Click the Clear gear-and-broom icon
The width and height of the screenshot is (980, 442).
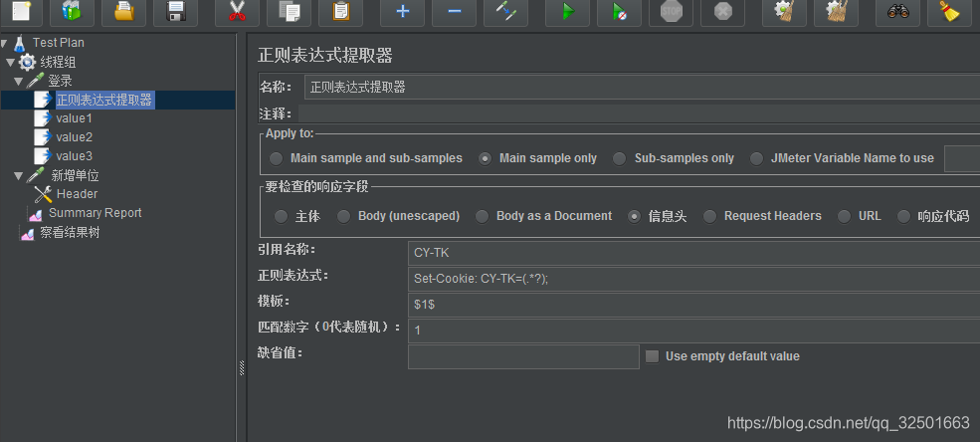pyautogui.click(x=784, y=12)
